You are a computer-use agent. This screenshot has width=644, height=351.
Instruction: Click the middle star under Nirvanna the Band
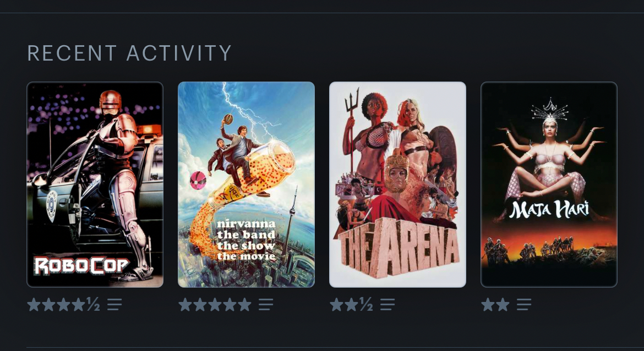click(215, 305)
